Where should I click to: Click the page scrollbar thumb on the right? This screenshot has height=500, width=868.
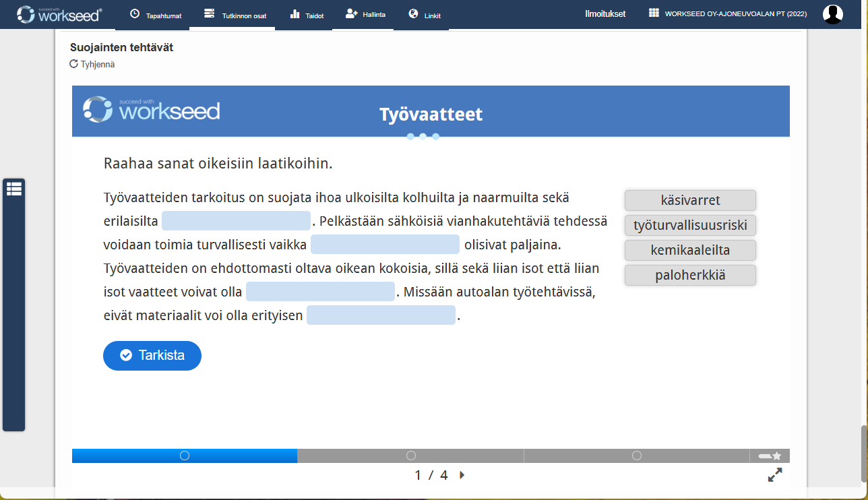point(863,454)
